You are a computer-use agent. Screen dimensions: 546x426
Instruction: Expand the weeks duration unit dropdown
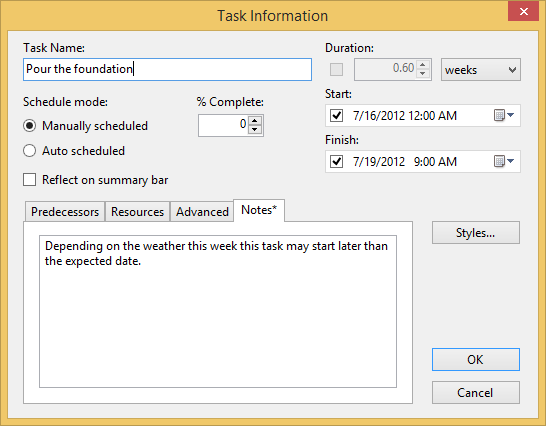click(481, 70)
